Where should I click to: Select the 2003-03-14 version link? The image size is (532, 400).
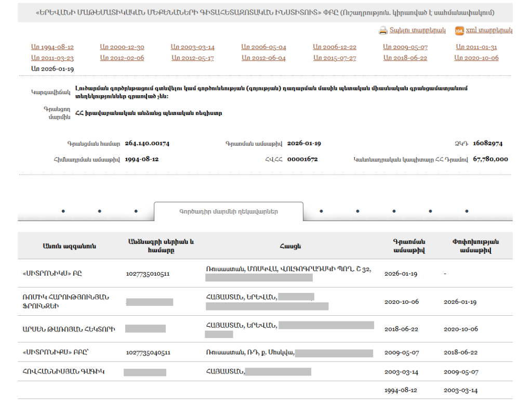192,47
